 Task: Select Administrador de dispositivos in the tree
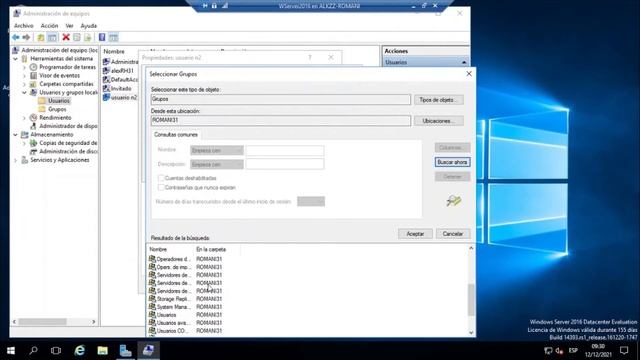click(x=68, y=126)
